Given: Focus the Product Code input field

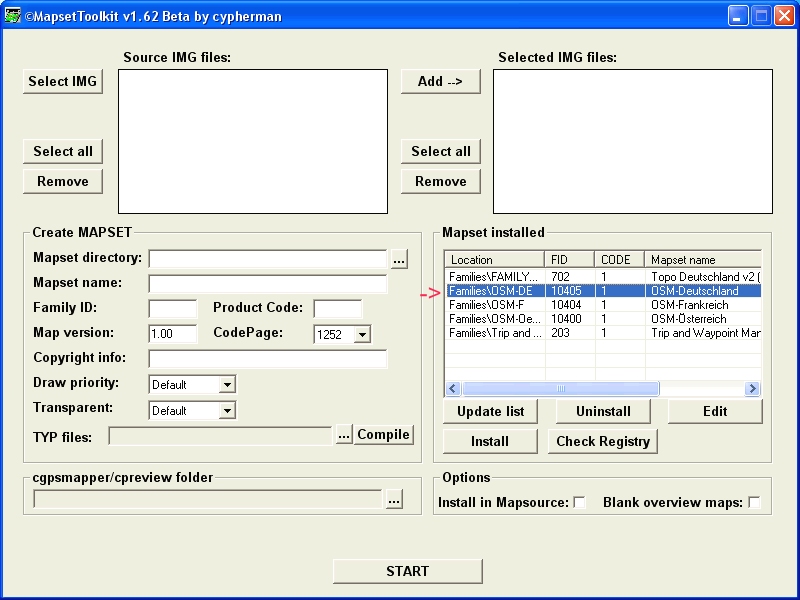Looking at the screenshot, I should tap(337, 309).
